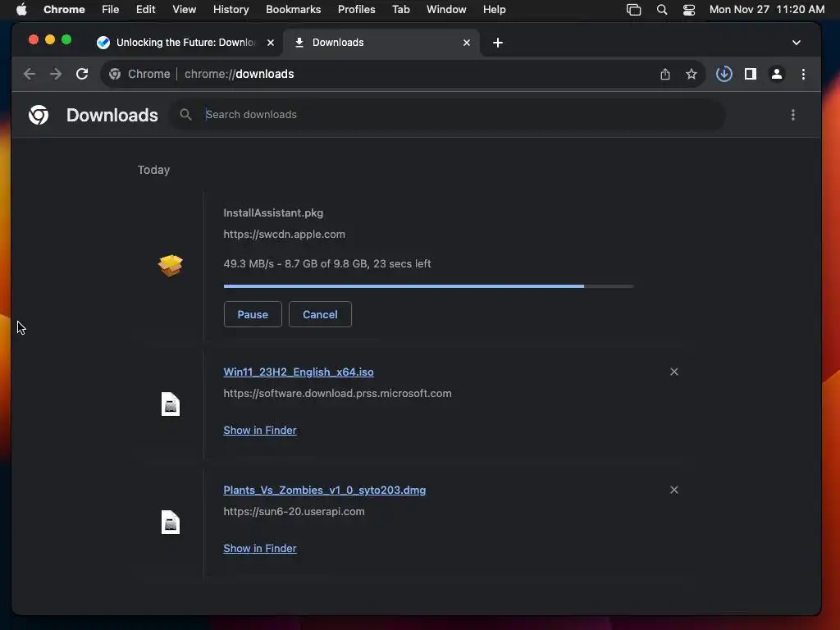
Task: Pause the InstallAssistant.pkg download
Action: click(x=253, y=314)
